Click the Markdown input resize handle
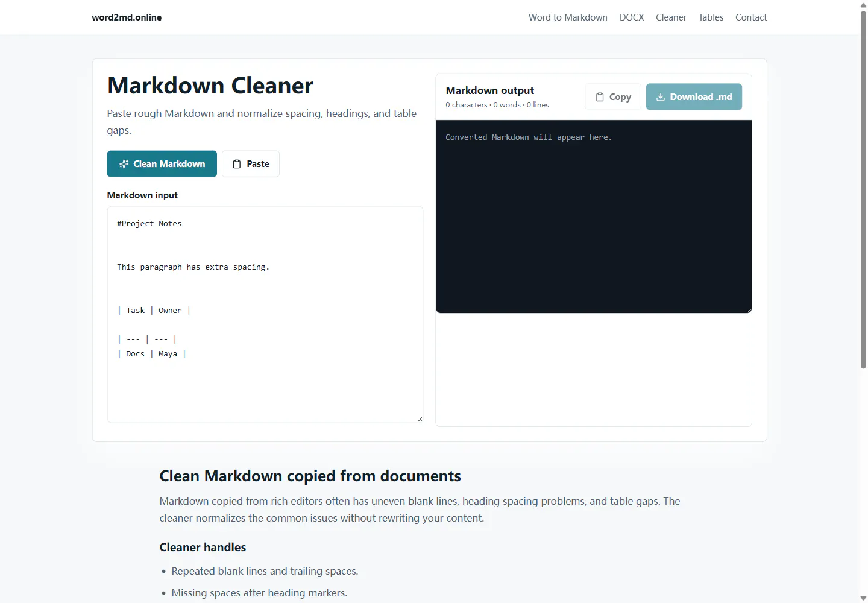 tap(420, 419)
